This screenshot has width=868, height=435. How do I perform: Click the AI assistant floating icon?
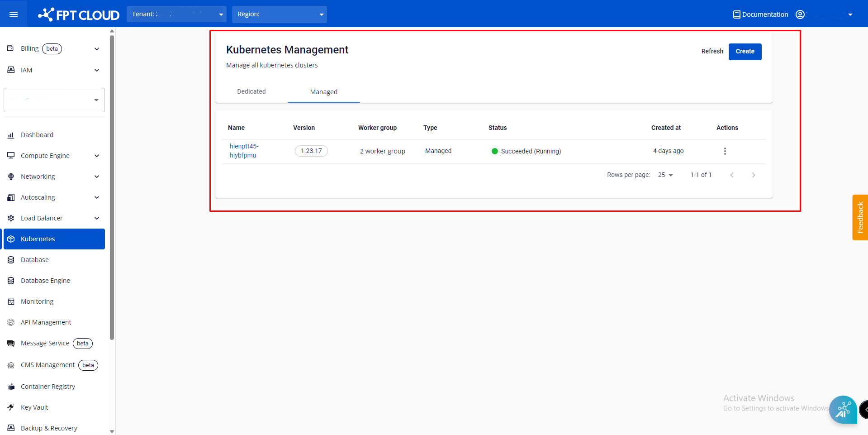[843, 410]
